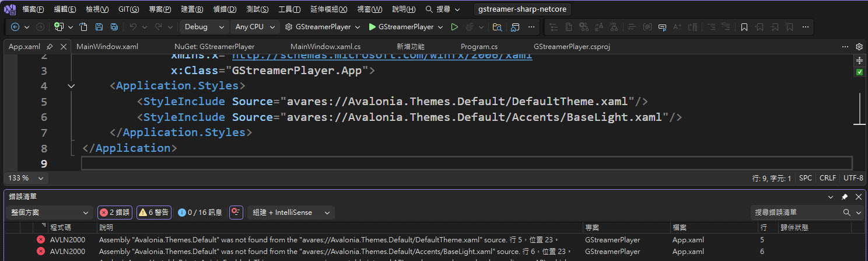Expand the 組建 + IntelliSense source dropdown
This screenshot has width=868, height=261.
(x=290, y=213)
